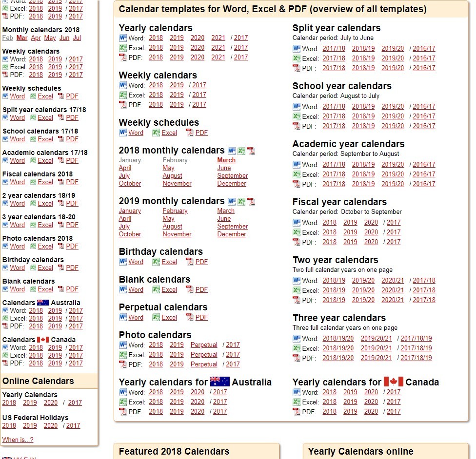Open sidebar Academic calendars 17/18 PDF link

tap(72, 160)
